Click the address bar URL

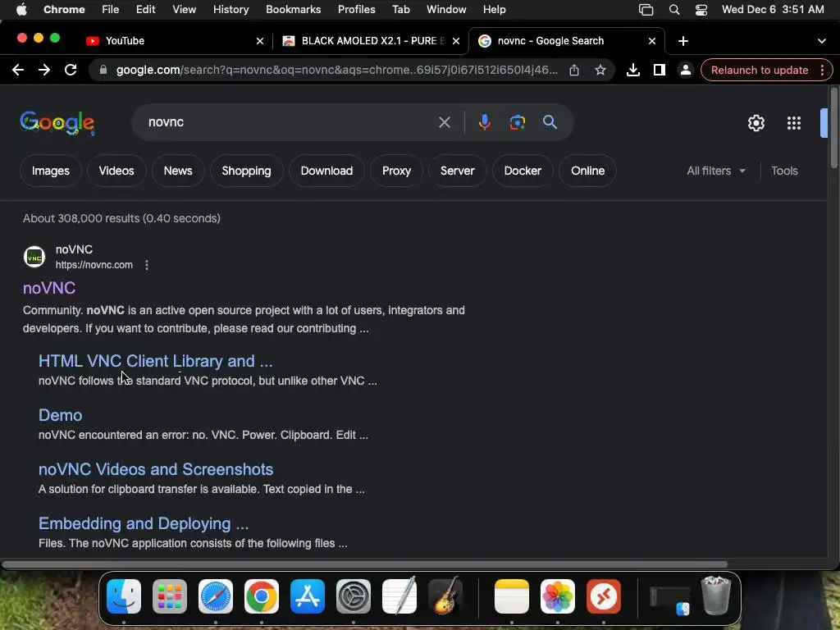click(337, 71)
